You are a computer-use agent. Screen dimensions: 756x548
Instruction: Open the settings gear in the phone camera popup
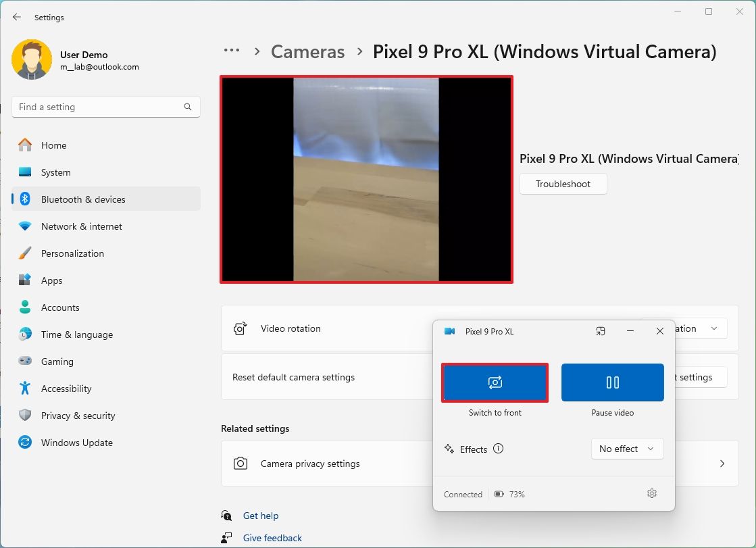651,493
